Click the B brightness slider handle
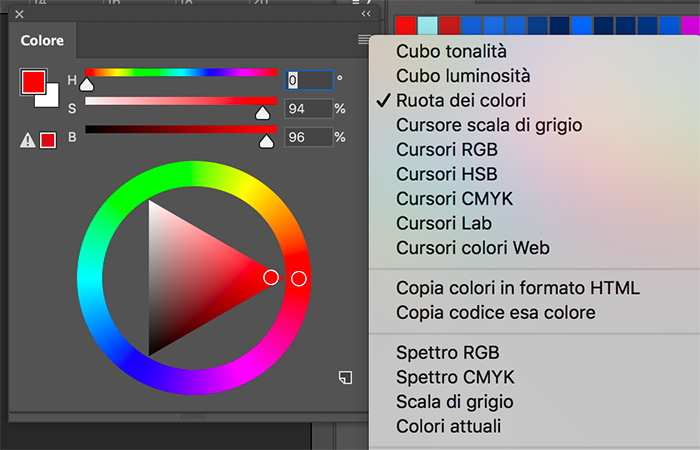This screenshot has height=450, width=700. [x=267, y=141]
